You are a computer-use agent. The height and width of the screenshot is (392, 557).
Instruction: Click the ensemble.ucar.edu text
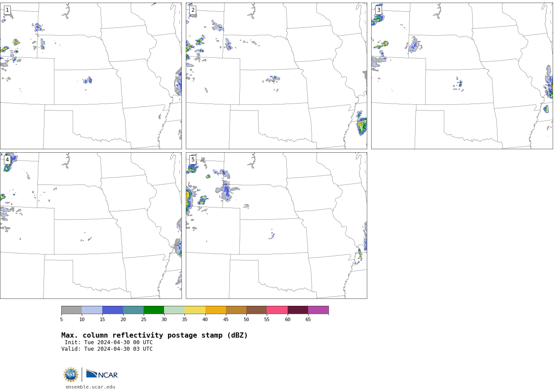point(91,387)
